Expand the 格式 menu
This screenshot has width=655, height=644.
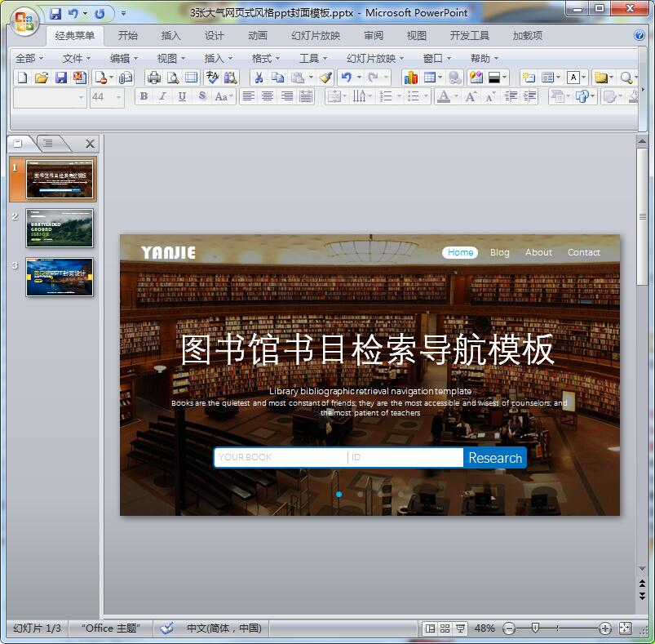click(x=266, y=59)
